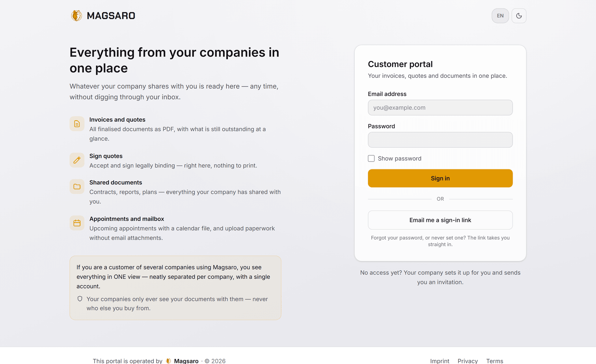Open the Privacy footer link
Image resolution: width=596 pixels, height=364 pixels.
point(467,361)
